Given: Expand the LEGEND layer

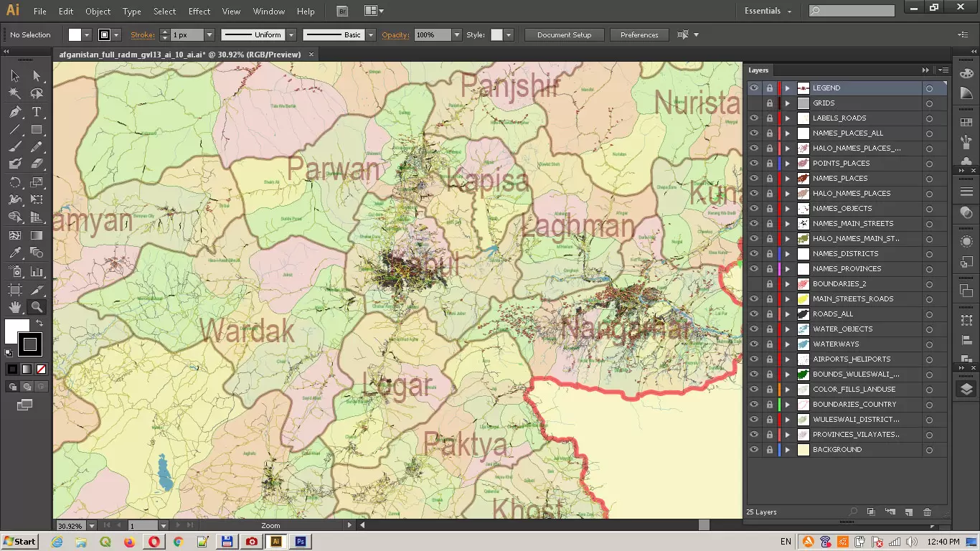Looking at the screenshot, I should pos(787,88).
